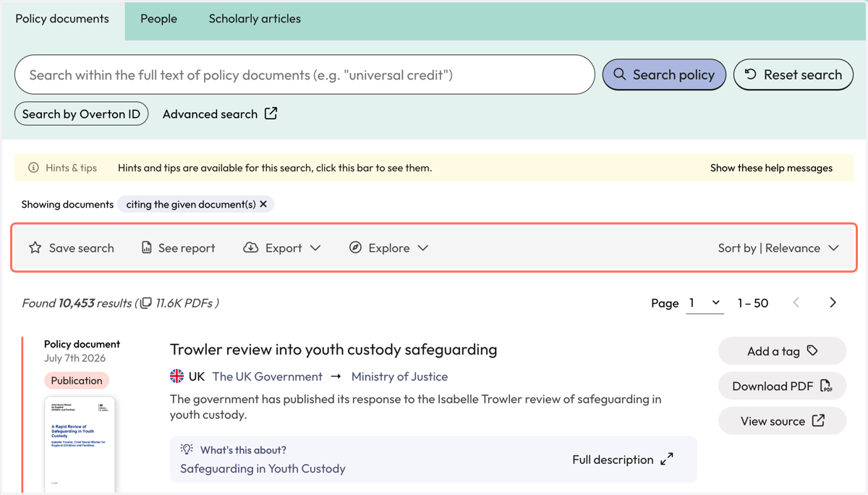Screen dimensions: 868x495
Task: Open the Page number dropdown
Action: click(x=705, y=303)
